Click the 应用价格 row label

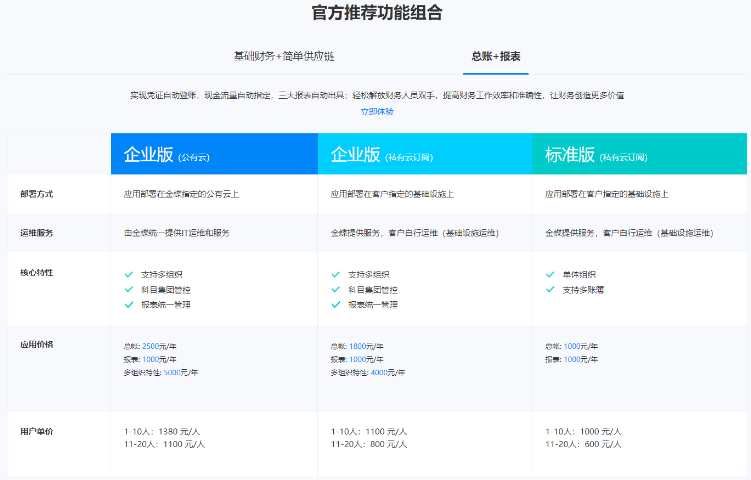point(36,344)
